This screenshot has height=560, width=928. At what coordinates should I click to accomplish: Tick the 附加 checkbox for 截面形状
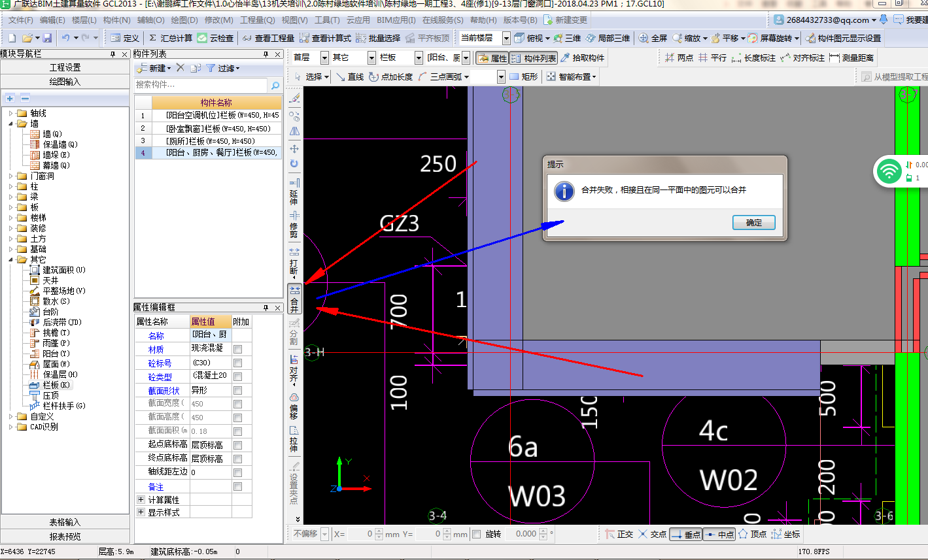click(237, 390)
